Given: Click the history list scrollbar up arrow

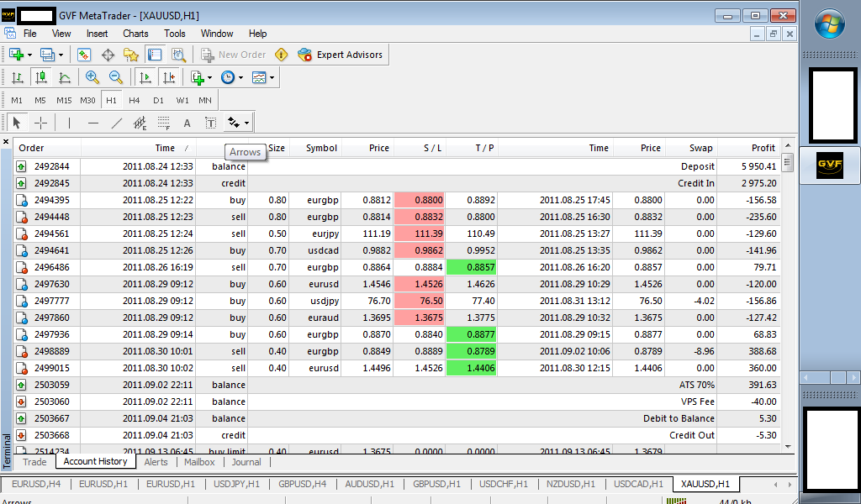Looking at the screenshot, I should 788,145.
